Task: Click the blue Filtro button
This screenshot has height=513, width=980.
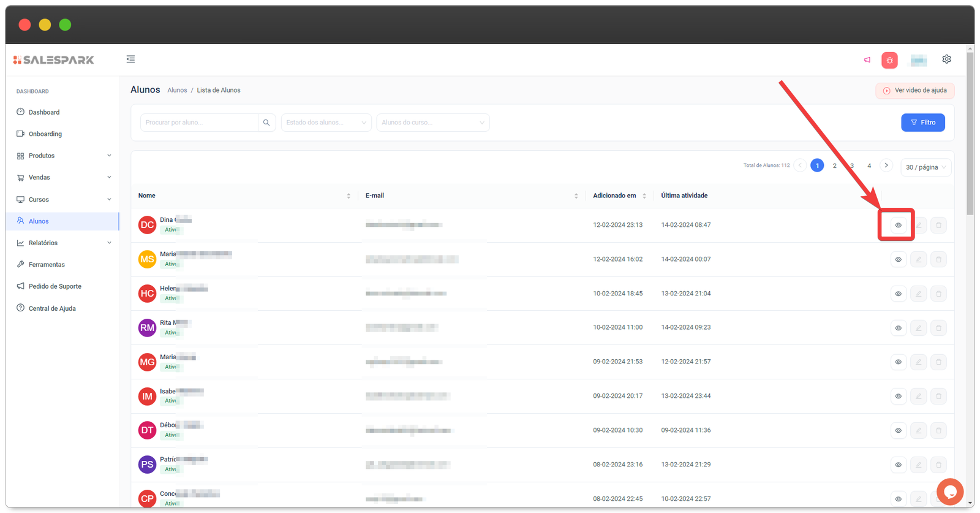Action: click(x=922, y=123)
